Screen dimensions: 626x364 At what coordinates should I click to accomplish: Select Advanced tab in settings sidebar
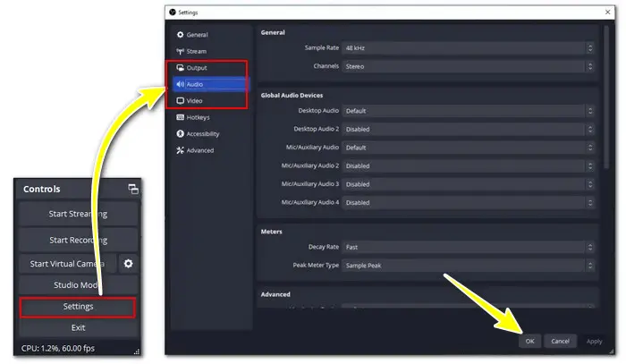[x=210, y=150]
